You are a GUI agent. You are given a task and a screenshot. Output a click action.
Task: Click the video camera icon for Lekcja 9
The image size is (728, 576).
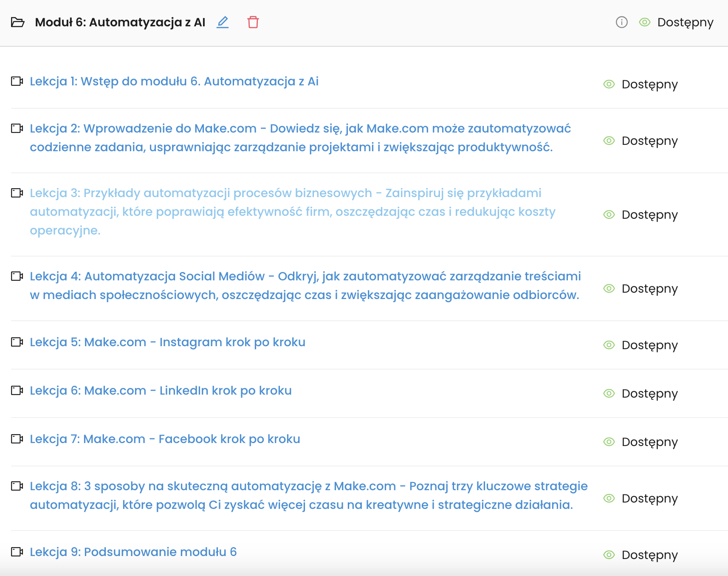pos(17,552)
